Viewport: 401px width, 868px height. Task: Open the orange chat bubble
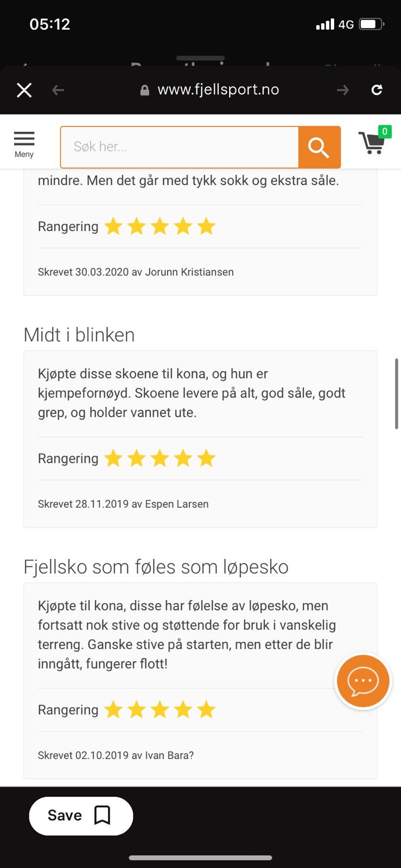[363, 681]
